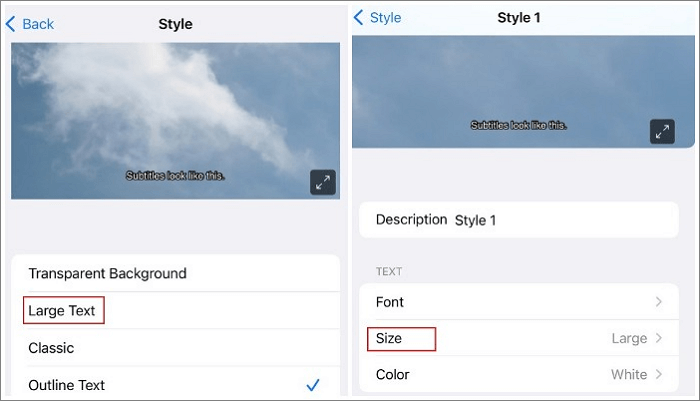
Task: Tap the back chevron beside Back
Action: tap(11, 23)
